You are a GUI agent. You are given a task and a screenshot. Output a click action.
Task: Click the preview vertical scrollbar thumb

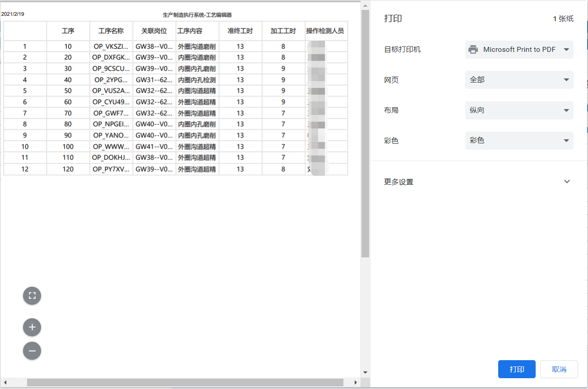click(x=366, y=133)
